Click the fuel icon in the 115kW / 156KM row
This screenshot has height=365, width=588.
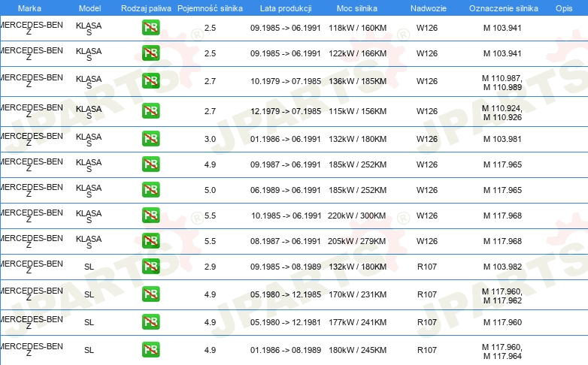click(150, 111)
